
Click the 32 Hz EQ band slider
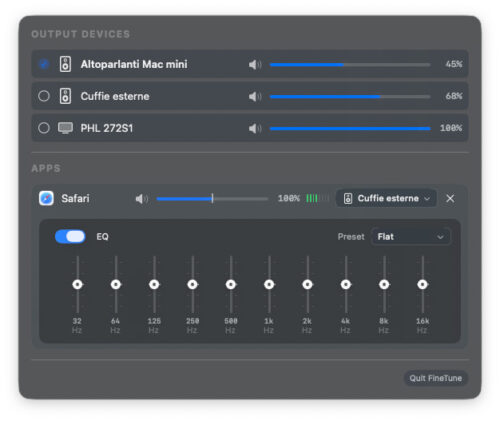[77, 284]
